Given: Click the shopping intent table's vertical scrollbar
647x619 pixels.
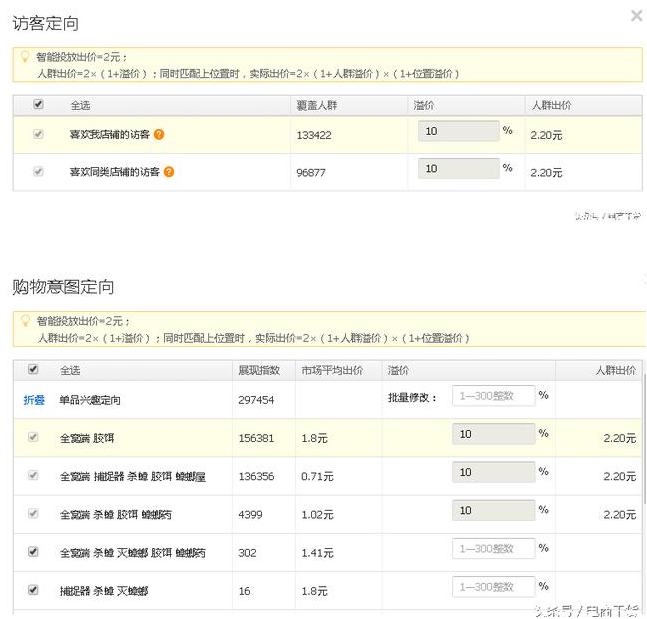Looking at the screenshot, I should pos(644,437).
